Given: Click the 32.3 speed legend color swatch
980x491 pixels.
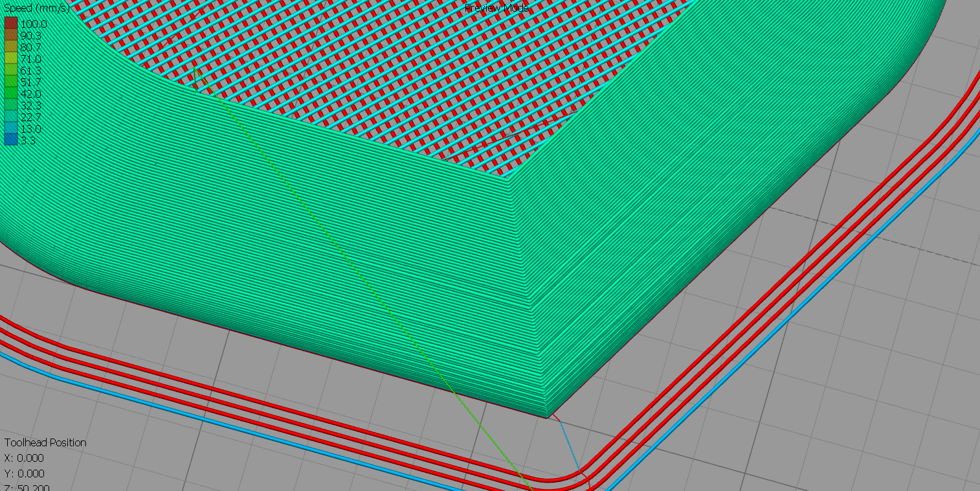Looking at the screenshot, I should 11,106.
